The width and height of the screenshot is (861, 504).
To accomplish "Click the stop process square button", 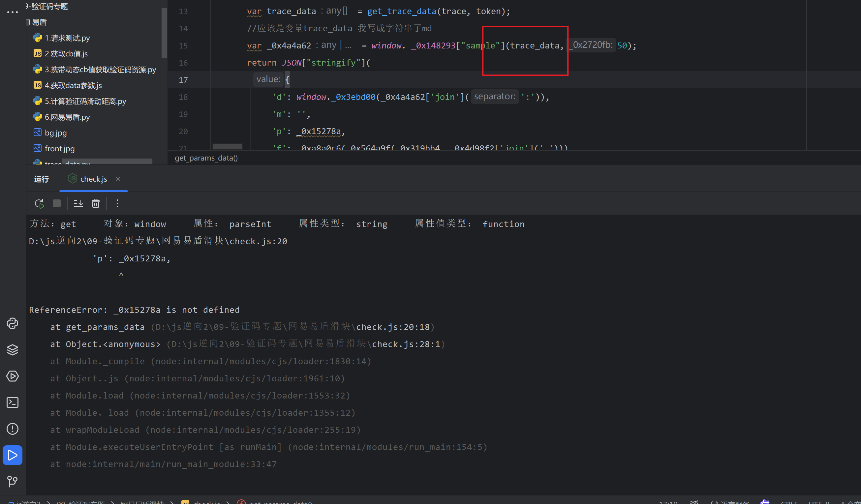I will point(57,203).
